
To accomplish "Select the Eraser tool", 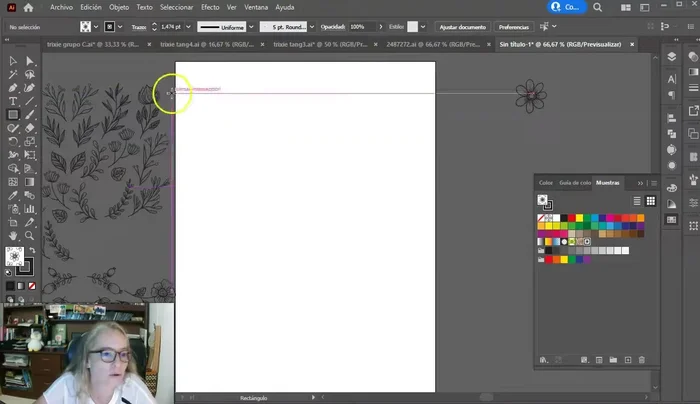I will (29, 128).
